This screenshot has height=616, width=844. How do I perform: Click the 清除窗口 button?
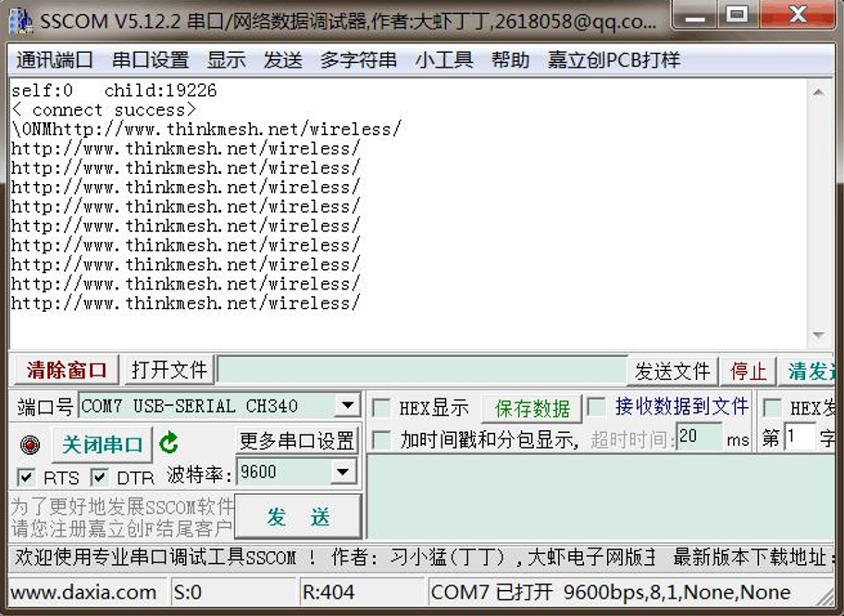click(67, 370)
